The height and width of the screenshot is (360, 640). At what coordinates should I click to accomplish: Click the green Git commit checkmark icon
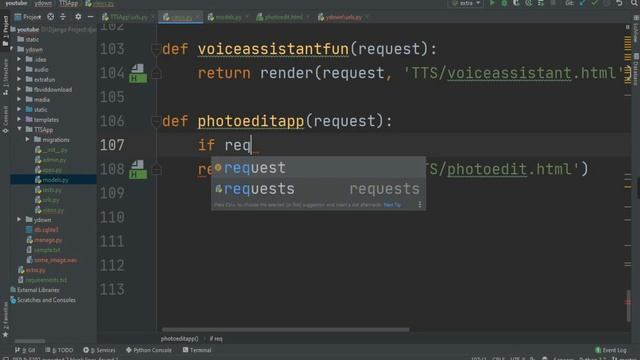tap(595, 3)
